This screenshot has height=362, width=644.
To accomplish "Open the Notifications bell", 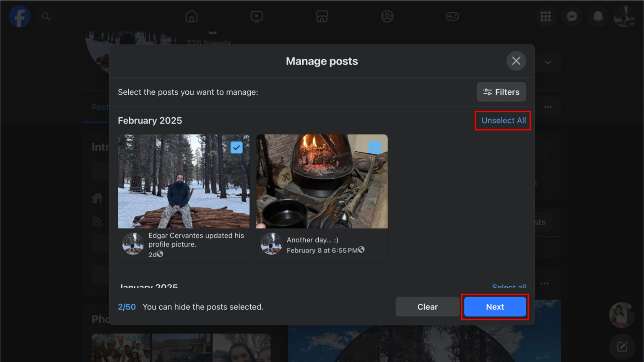I will (x=597, y=16).
